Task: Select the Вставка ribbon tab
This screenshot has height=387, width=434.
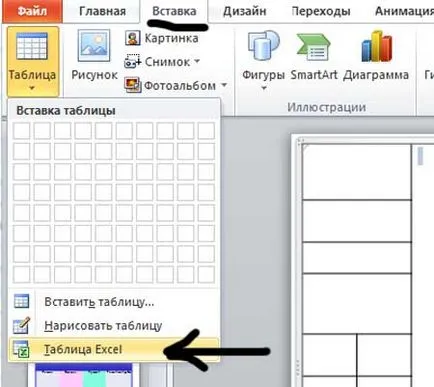Action: 174,11
